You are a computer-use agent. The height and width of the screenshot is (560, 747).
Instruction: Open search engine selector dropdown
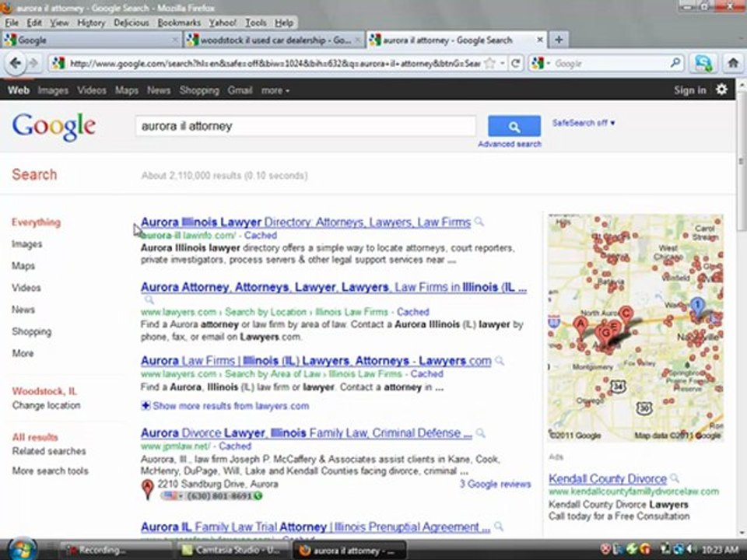540,63
